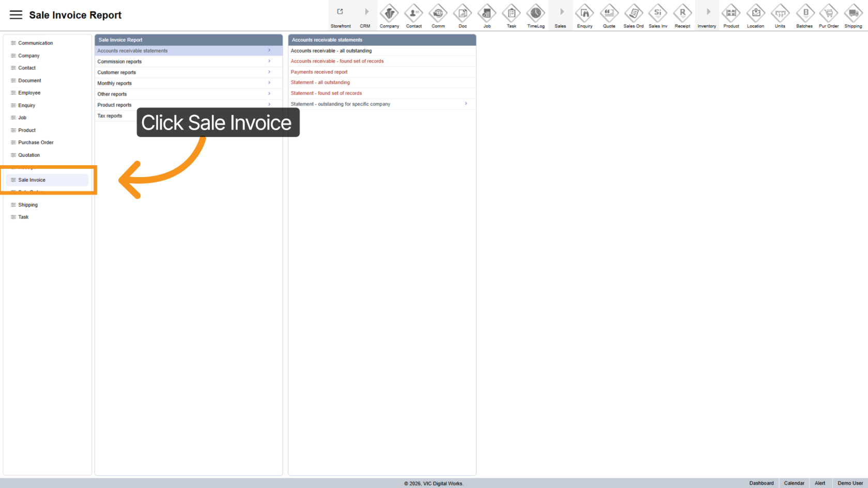Open the Dashboard in the footer bar
The height and width of the screenshot is (488, 868).
(761, 483)
